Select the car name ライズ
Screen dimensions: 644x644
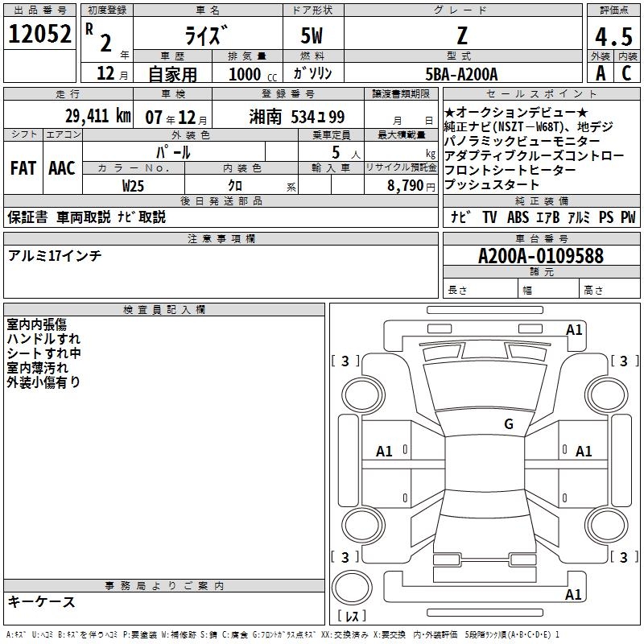[206, 35]
